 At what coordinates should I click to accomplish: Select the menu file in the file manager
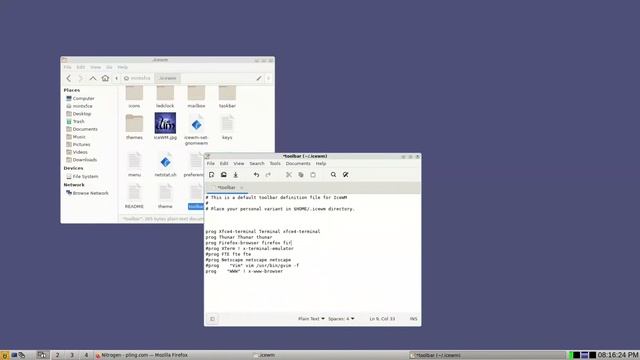pos(134,164)
